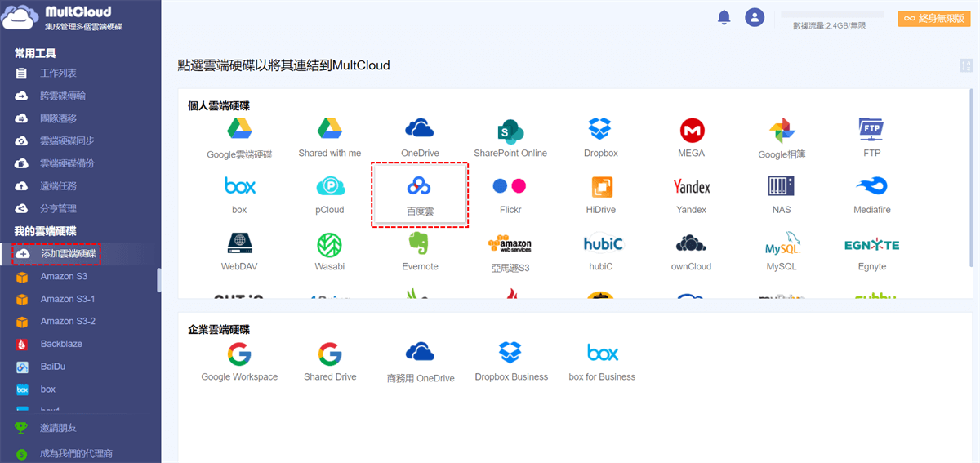980x463 pixels.
Task: Pick the Wasabi storage icon
Action: [x=329, y=243]
